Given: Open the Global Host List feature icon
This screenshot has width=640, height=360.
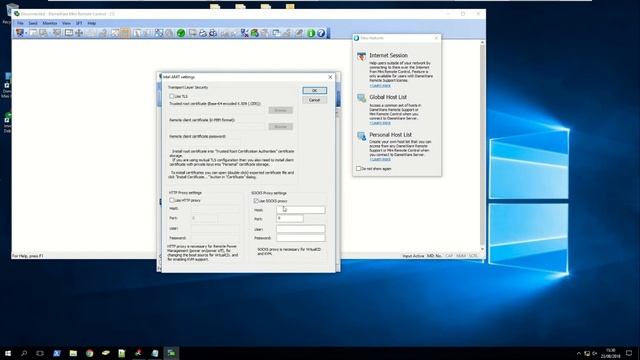Looking at the screenshot, I should pyautogui.click(x=361, y=98).
